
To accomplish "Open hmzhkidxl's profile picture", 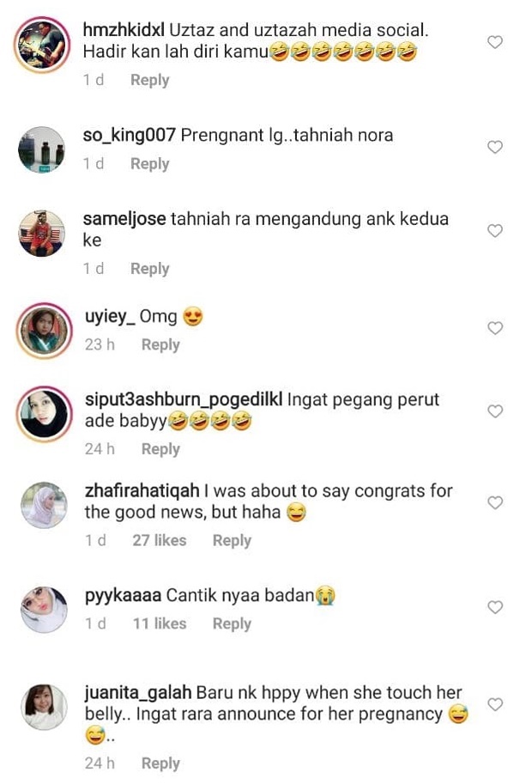I will click(42, 45).
